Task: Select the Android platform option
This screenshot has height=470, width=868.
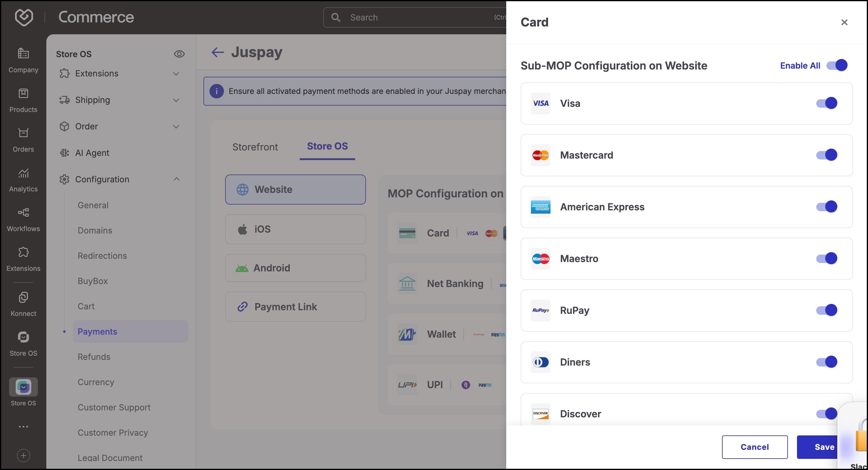Action: 296,268
